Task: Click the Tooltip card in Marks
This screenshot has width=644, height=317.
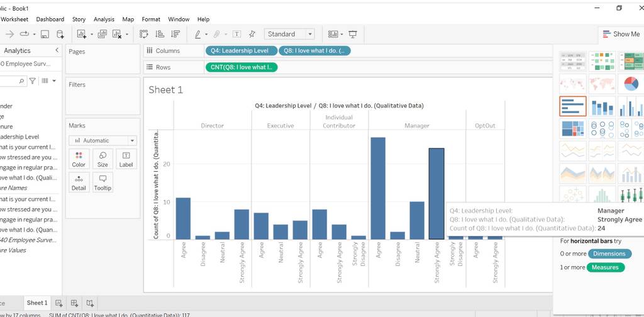Action: [103, 183]
